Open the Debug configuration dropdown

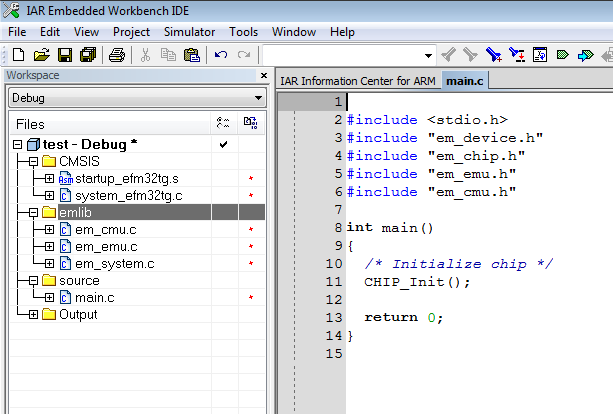click(x=258, y=98)
